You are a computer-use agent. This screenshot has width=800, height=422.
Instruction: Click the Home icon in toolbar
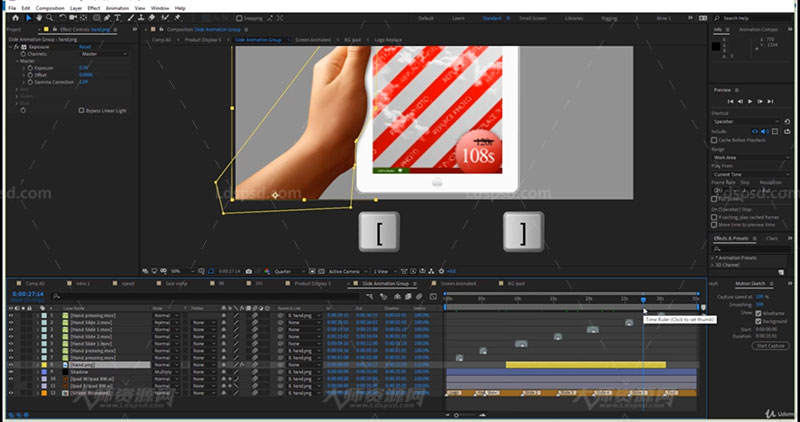[x=15, y=18]
